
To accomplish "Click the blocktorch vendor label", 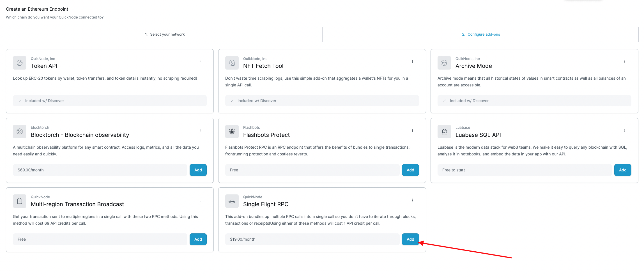I will (40, 127).
